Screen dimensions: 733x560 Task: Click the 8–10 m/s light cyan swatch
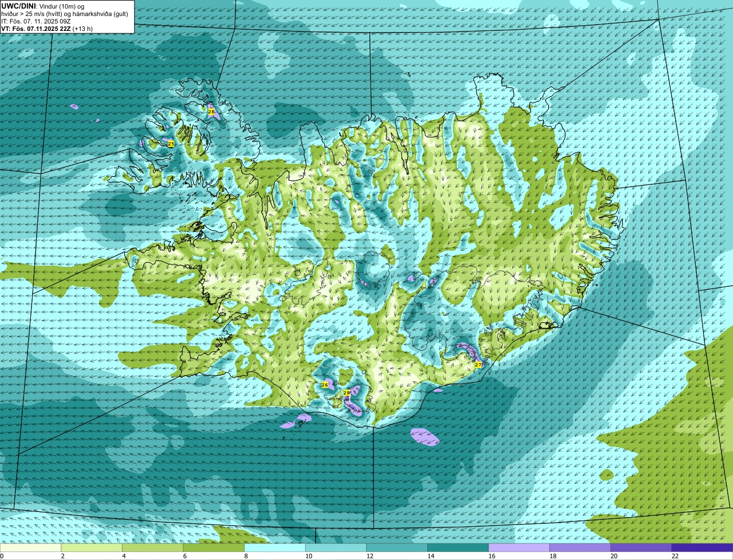click(275, 548)
